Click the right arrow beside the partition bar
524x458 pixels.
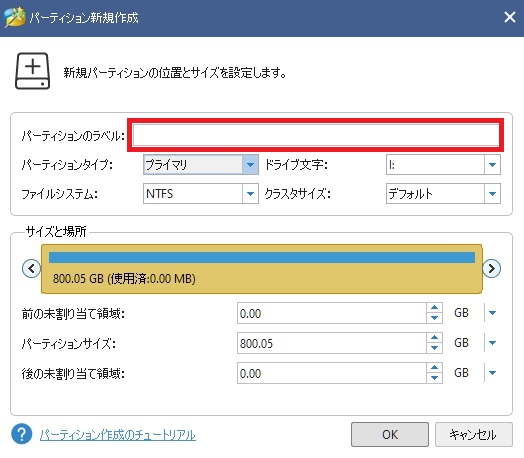tap(491, 268)
